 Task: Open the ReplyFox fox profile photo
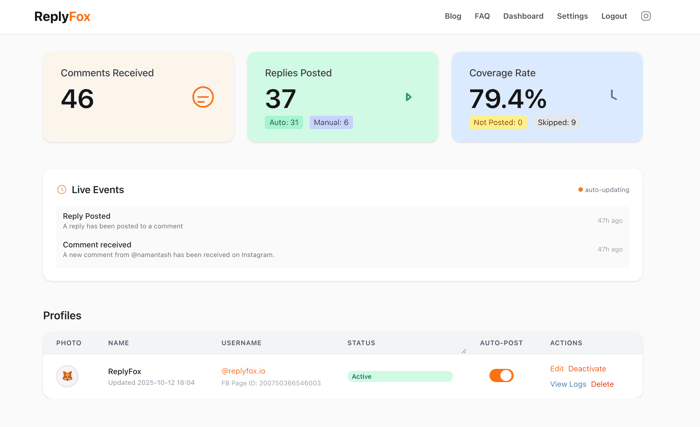click(67, 376)
